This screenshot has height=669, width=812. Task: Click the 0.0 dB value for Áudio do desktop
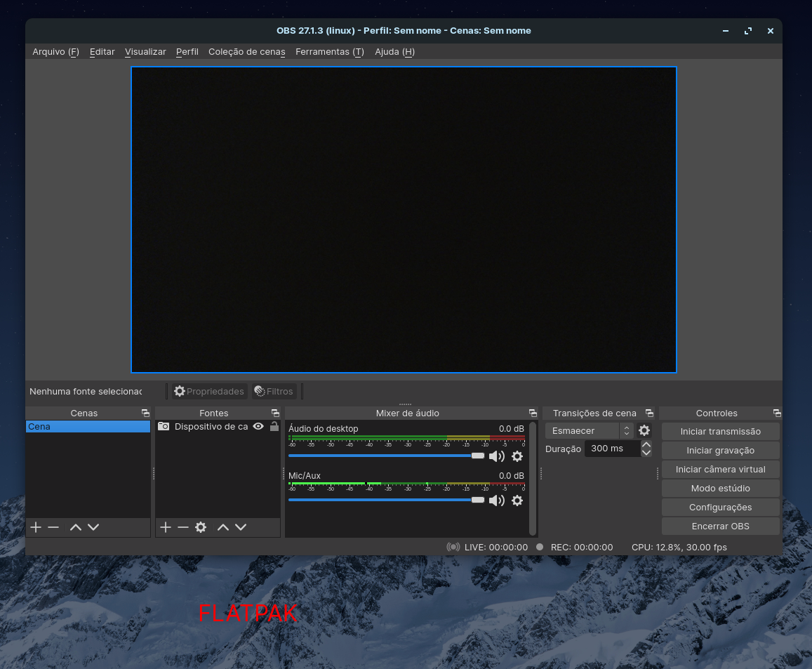click(x=511, y=429)
